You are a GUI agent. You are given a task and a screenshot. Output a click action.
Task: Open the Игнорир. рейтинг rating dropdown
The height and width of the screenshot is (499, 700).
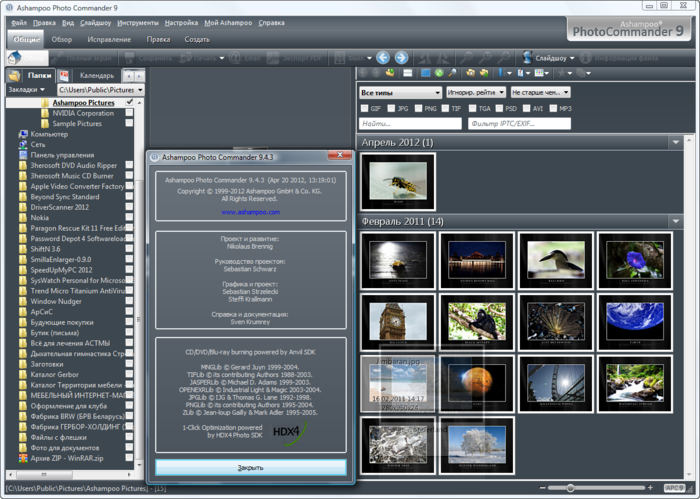click(475, 92)
